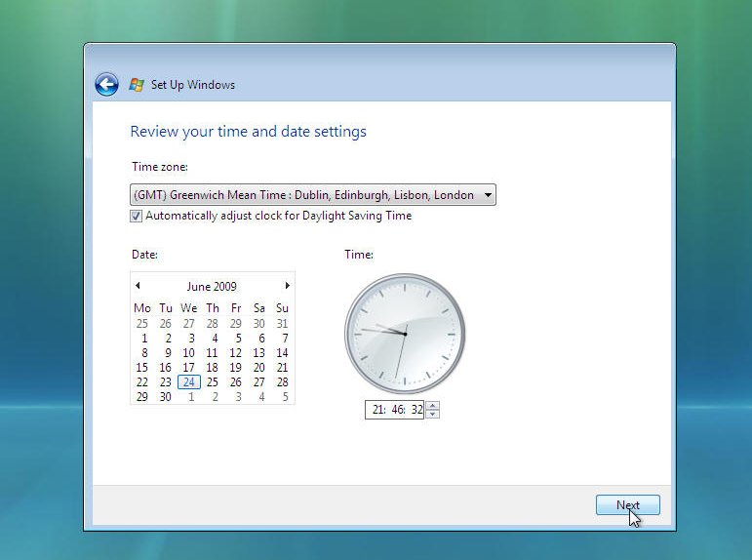Choose June 4 date
The image size is (752, 560).
[x=215, y=339]
